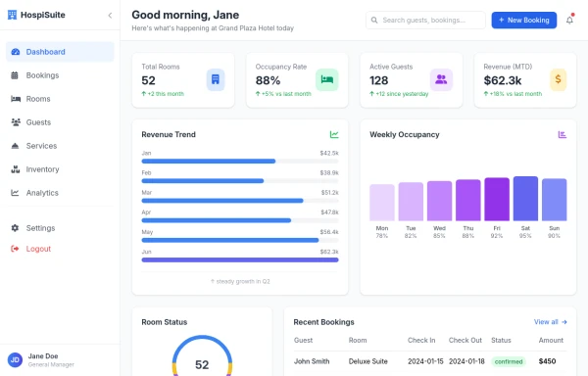Open notifications with the bell icon

click(x=569, y=20)
